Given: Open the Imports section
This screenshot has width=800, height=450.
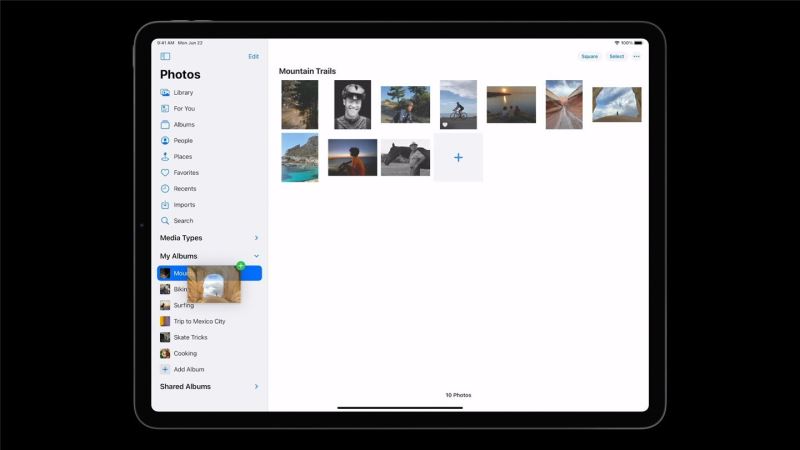Looking at the screenshot, I should pos(184,205).
